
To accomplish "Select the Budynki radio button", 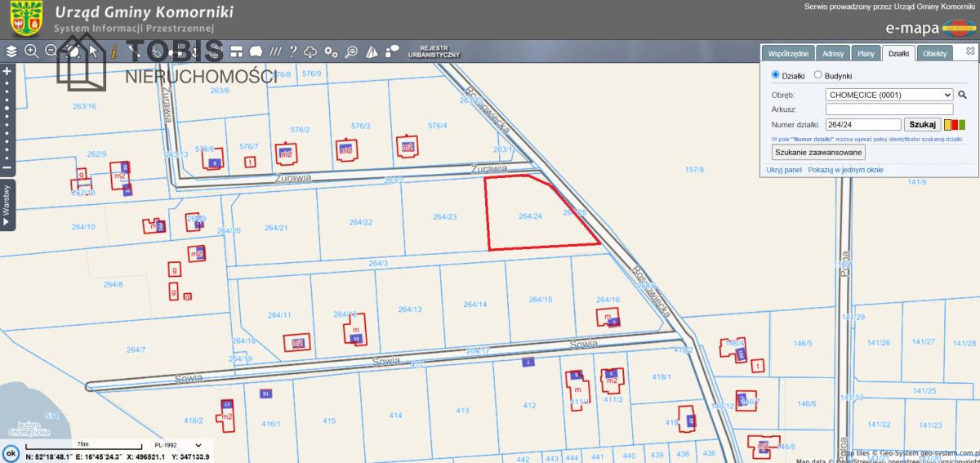I will click(x=817, y=75).
